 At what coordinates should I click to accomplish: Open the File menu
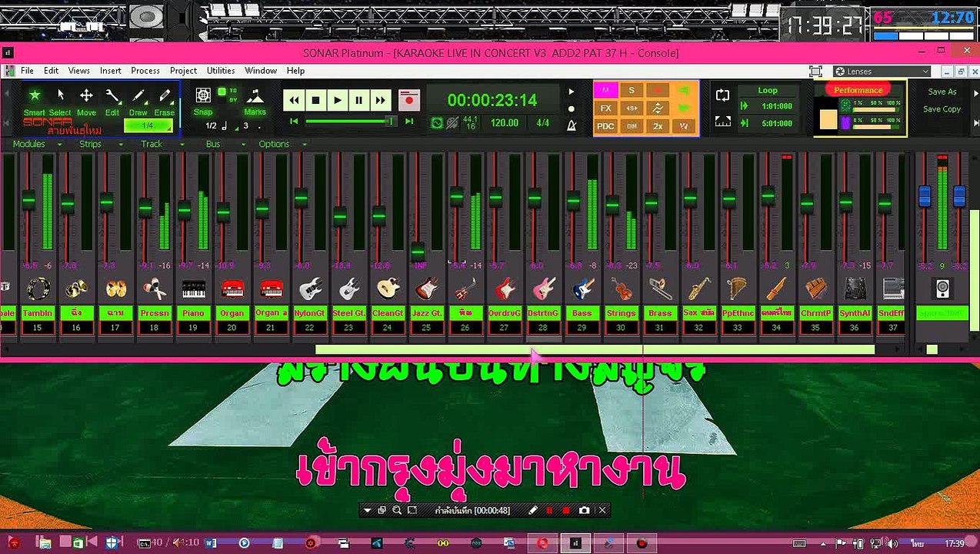coord(27,70)
